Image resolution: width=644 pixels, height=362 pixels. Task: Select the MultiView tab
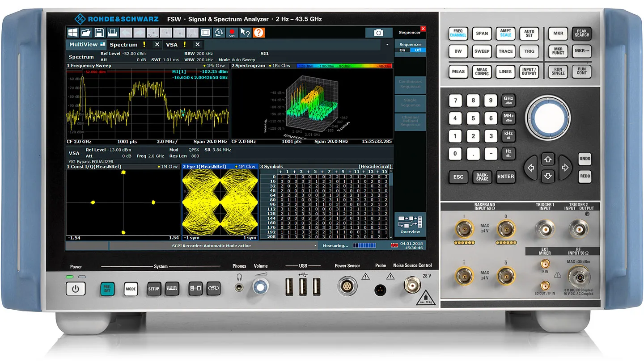85,44
